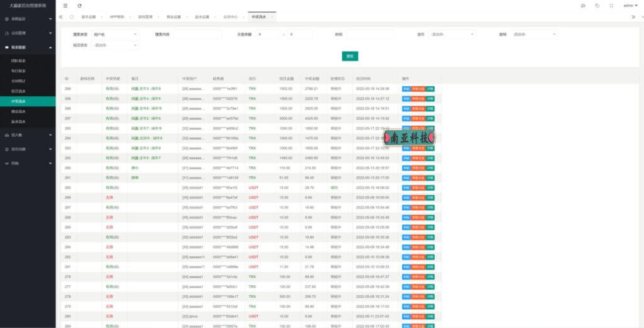
Task: Click the bank icon in the left sidebar
Action: [6, 135]
